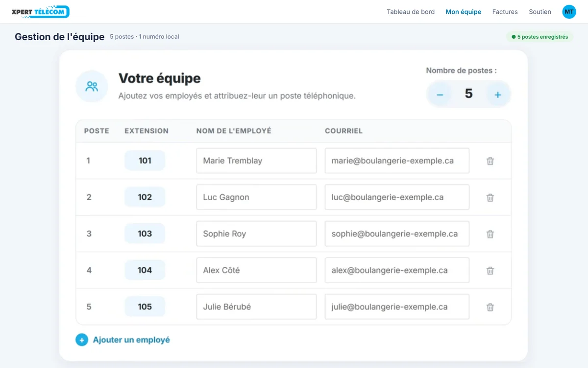Click the NOM DE L'EMPLOYÉ column header

234,131
